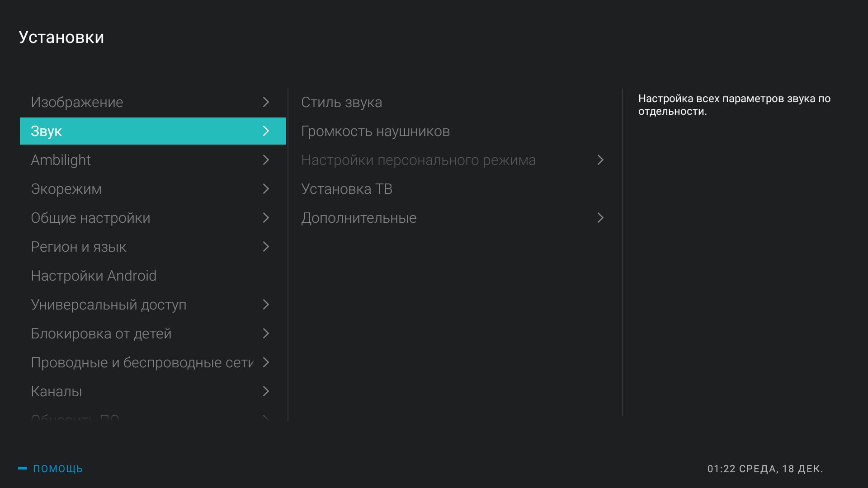
Task: Open Настройки персонального режима
Action: 455,160
